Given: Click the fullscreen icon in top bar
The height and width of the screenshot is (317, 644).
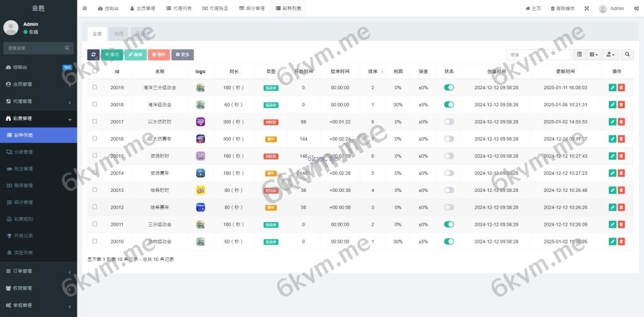Looking at the screenshot, I should coord(587,9).
